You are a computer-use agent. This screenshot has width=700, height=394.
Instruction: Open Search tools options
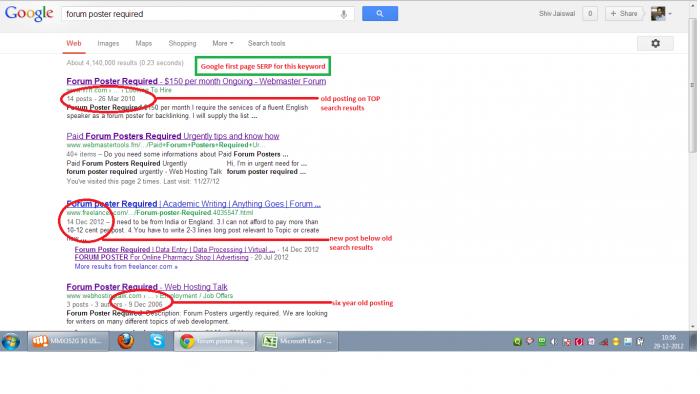click(267, 43)
